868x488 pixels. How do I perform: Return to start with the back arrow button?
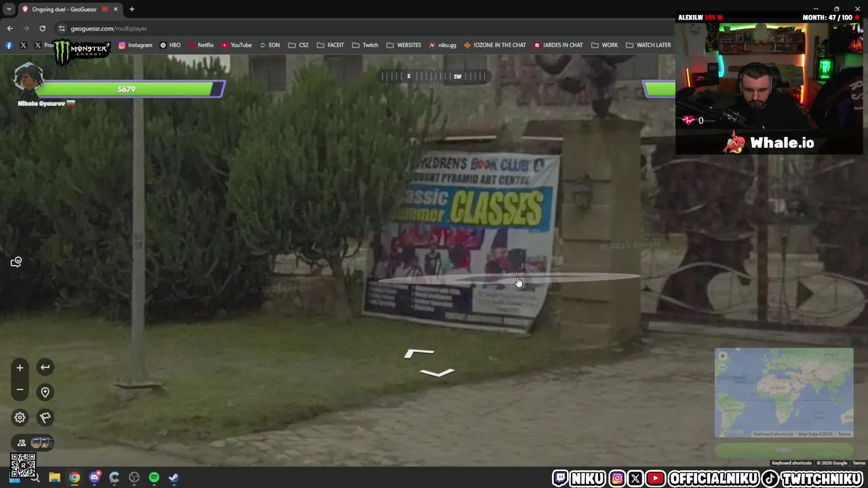tap(45, 367)
